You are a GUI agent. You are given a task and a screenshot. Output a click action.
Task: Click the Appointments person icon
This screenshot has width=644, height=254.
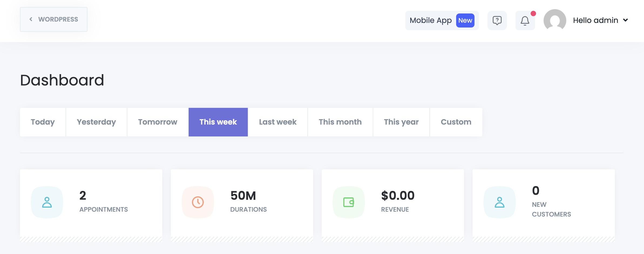[x=47, y=202]
